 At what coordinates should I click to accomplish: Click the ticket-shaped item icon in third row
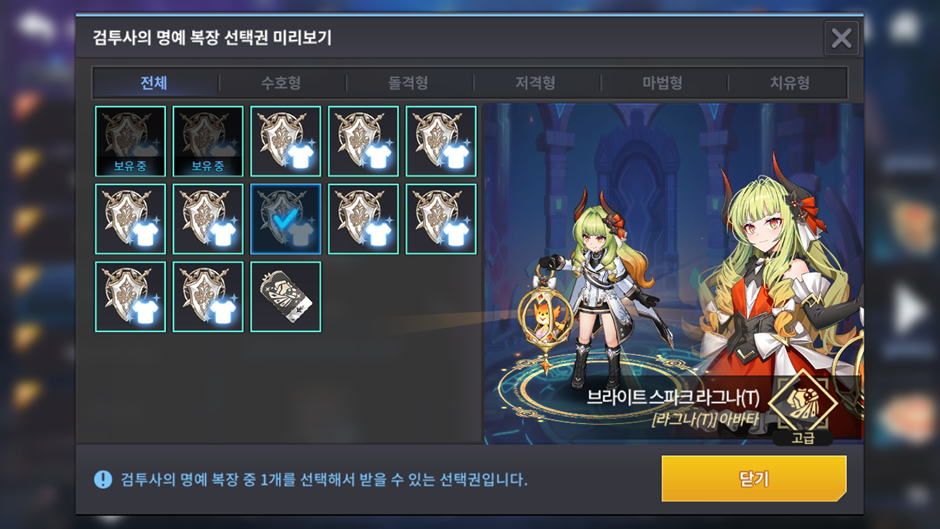point(285,297)
